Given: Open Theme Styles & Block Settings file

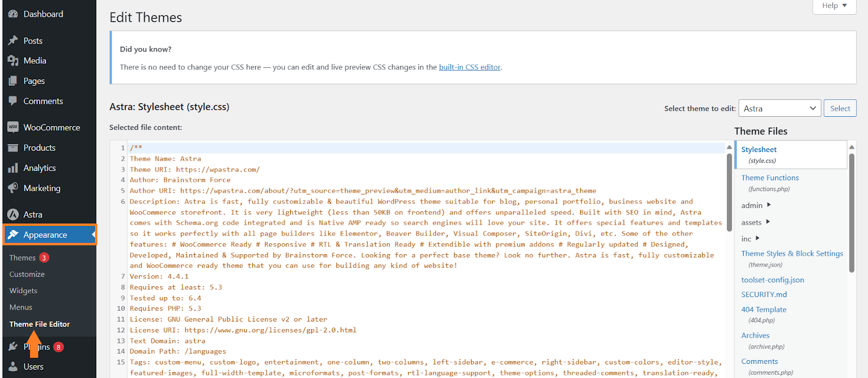Looking at the screenshot, I should [792, 254].
